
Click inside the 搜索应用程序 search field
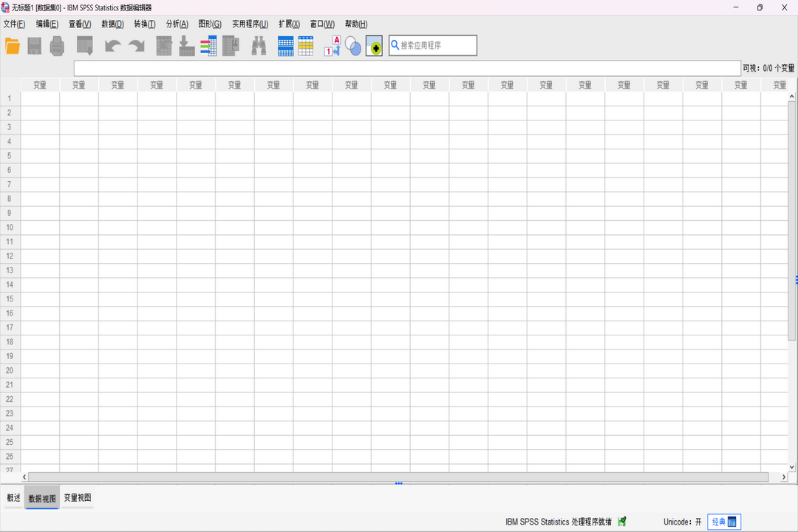click(432, 45)
